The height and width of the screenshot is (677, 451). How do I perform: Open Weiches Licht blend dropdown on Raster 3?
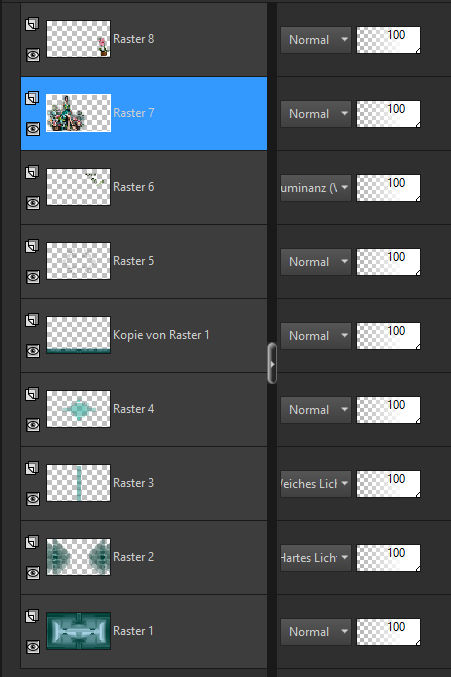click(x=315, y=484)
